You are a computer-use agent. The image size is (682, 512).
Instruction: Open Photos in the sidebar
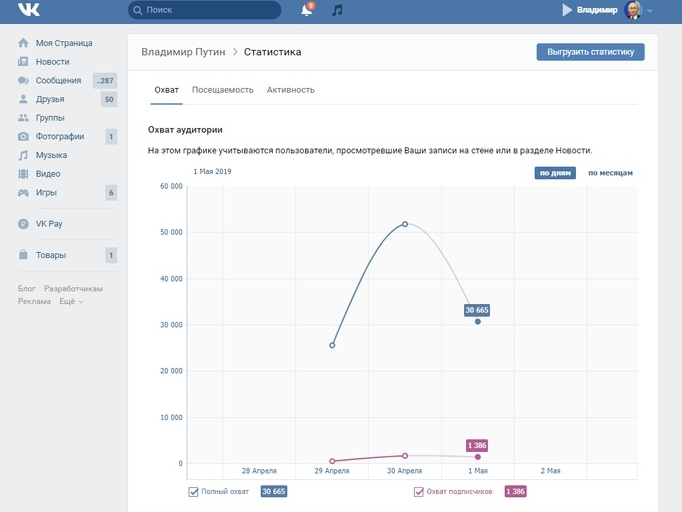tap(59, 136)
